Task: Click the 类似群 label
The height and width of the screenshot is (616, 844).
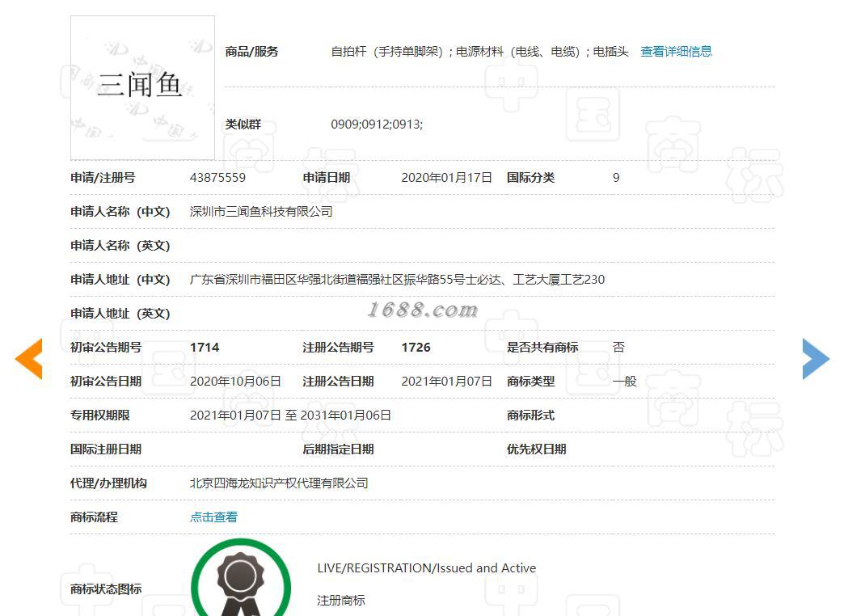Action: (x=243, y=124)
